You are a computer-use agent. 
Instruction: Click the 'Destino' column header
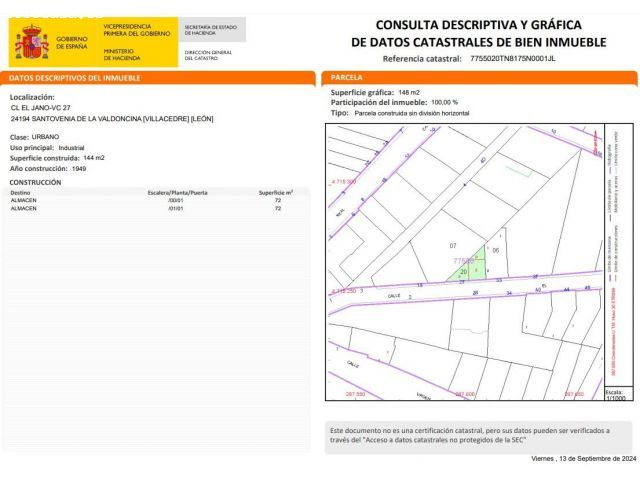20,193
